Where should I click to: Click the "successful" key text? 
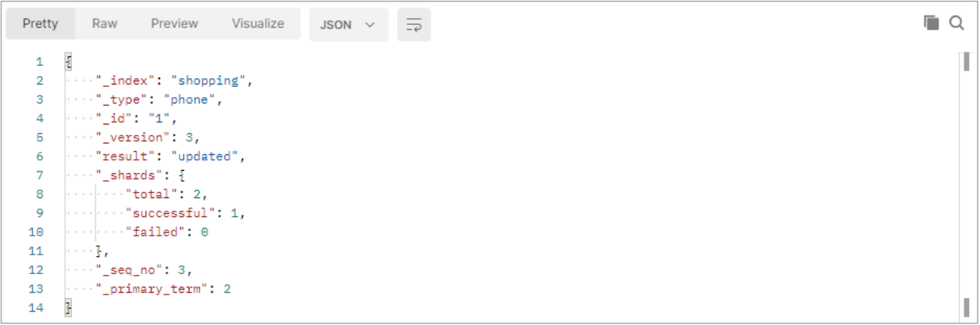point(170,213)
